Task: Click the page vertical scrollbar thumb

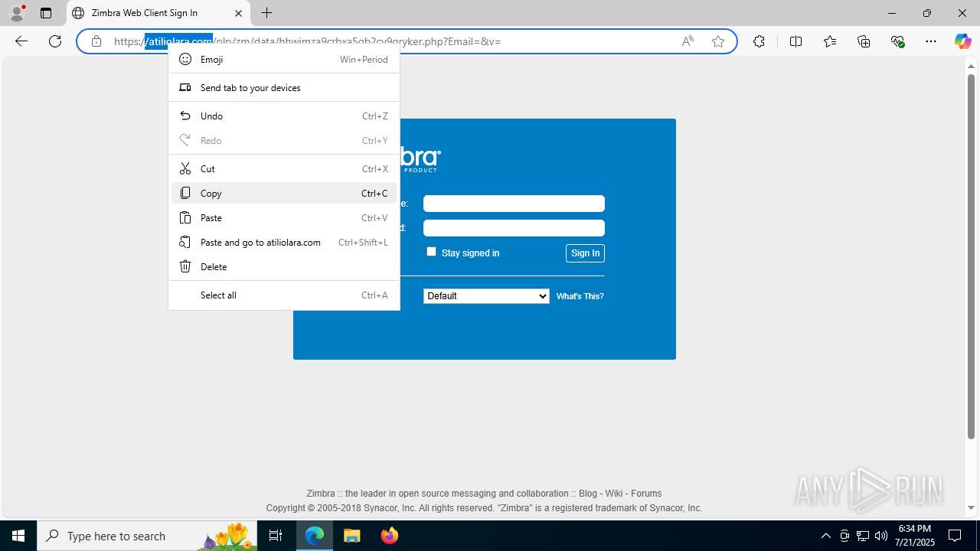Action: pyautogui.click(x=971, y=256)
